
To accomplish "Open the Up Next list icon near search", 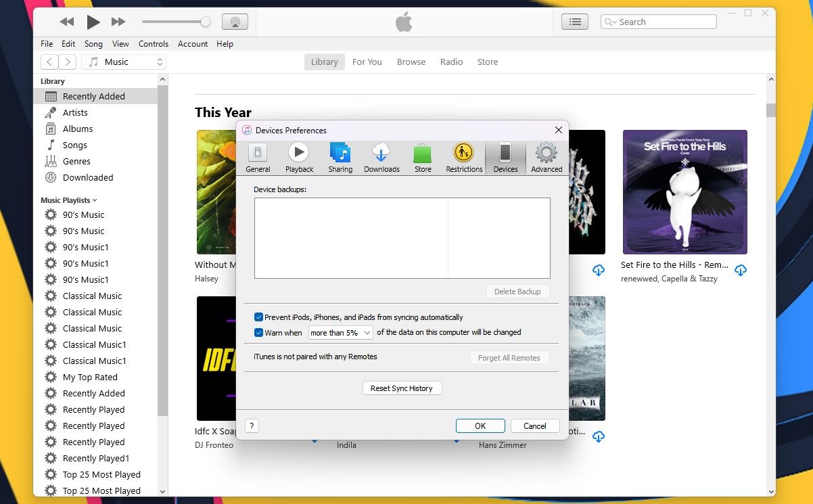I will [574, 21].
